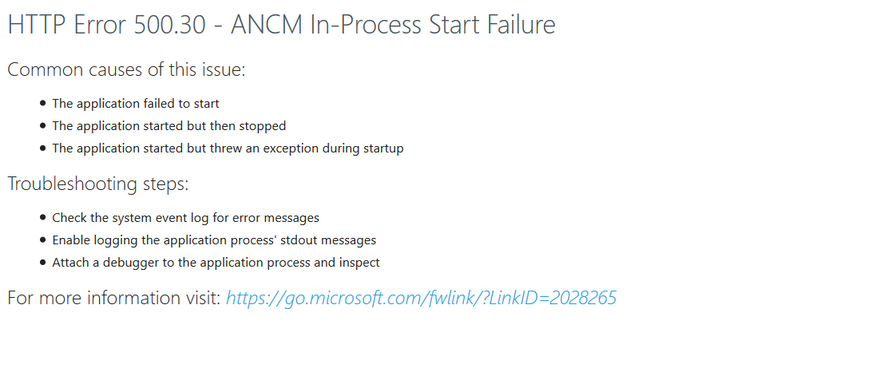Click the bullet dot before 'Attach a debugger'
Screen dimensions: 880x388
(x=43, y=263)
